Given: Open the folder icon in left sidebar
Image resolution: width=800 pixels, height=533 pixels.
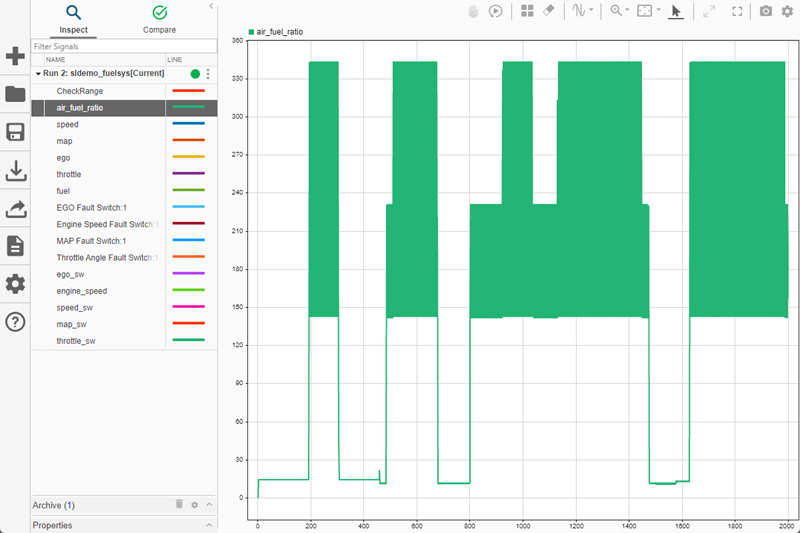Looking at the screenshot, I should pyautogui.click(x=15, y=94).
